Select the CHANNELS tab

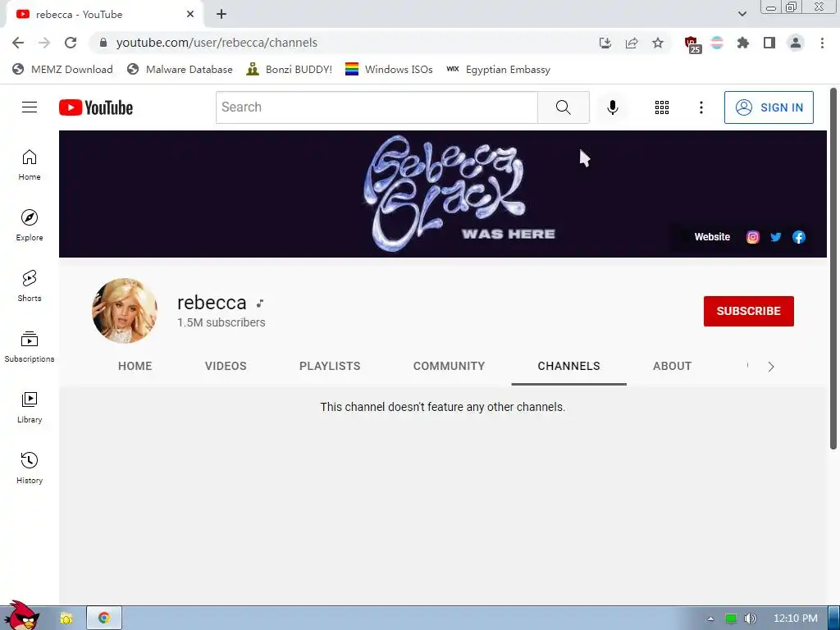[569, 366]
